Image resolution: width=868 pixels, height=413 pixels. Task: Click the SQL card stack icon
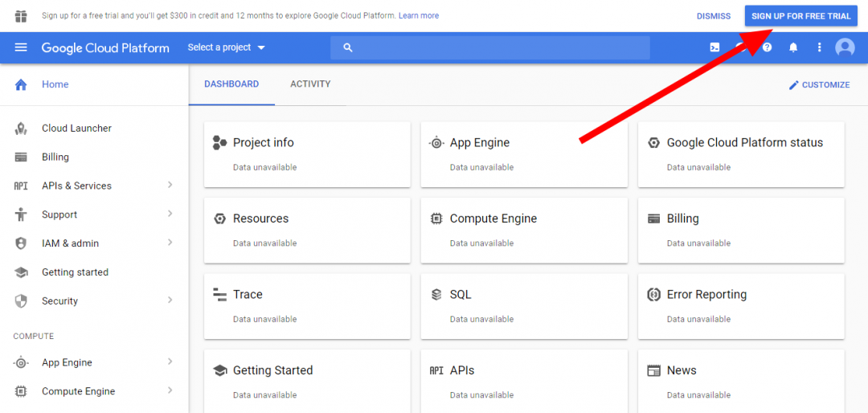click(x=436, y=295)
